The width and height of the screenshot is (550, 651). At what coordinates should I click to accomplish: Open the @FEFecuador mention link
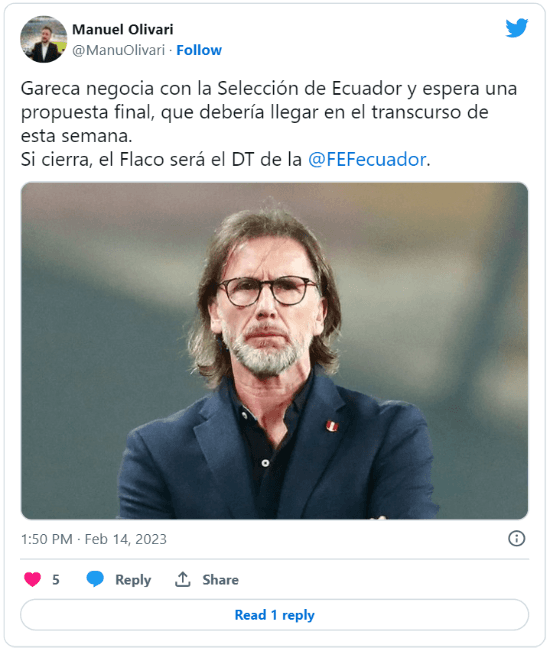[x=367, y=159]
